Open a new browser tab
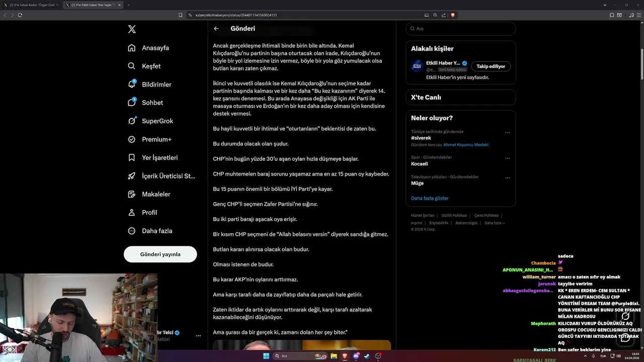644x362 pixels. coord(128,5)
